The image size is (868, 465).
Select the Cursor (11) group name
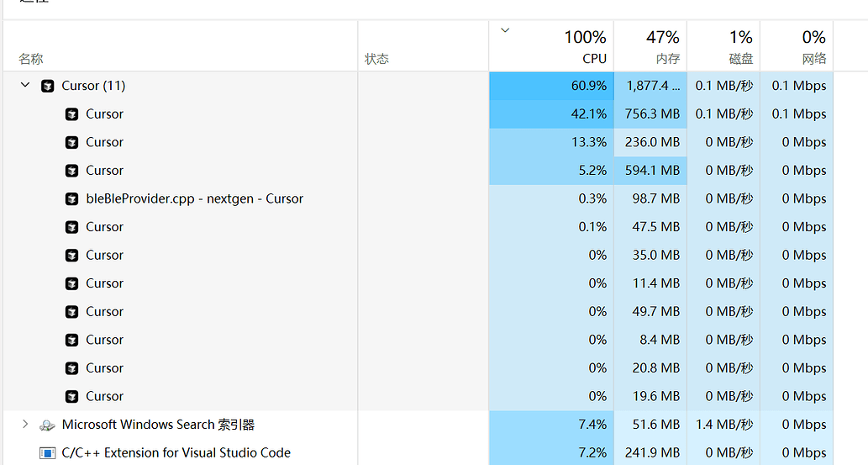93,86
